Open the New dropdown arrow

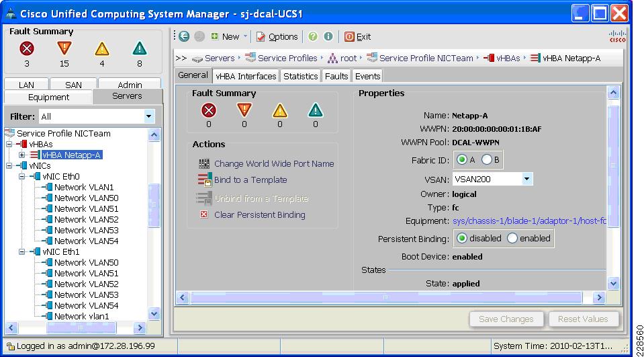pos(246,36)
